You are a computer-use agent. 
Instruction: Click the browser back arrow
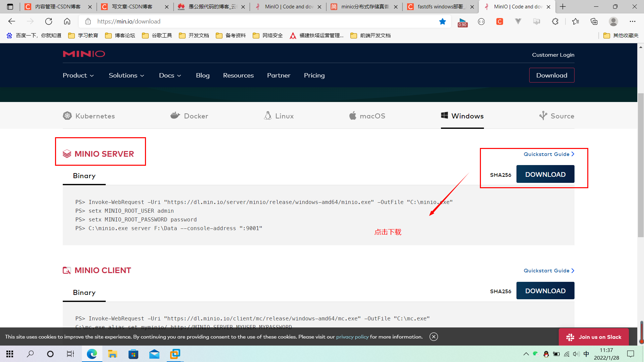[x=12, y=21]
